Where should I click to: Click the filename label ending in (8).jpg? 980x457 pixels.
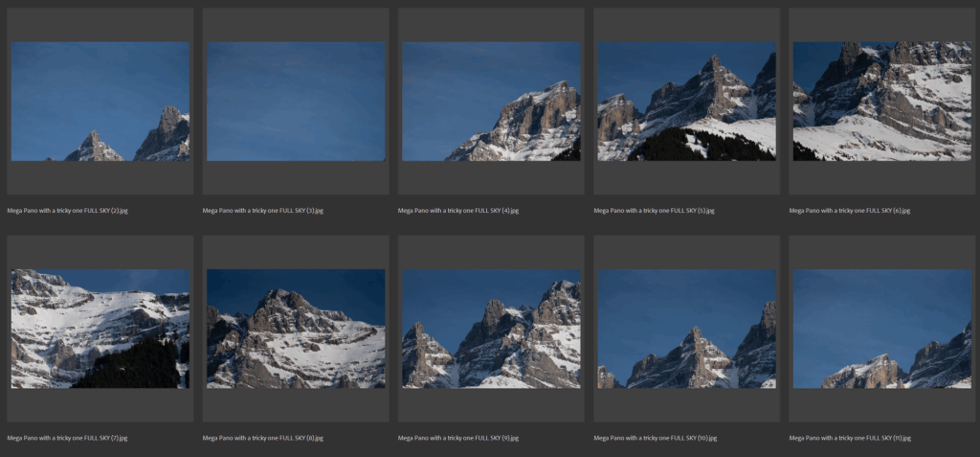pos(262,438)
